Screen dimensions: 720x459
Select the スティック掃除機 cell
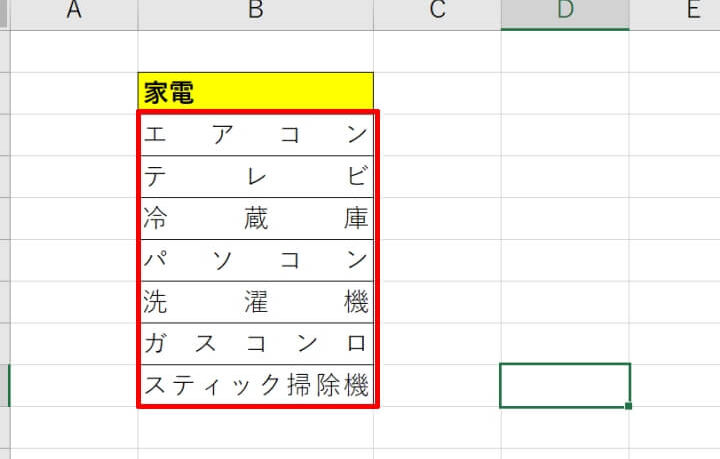point(256,385)
